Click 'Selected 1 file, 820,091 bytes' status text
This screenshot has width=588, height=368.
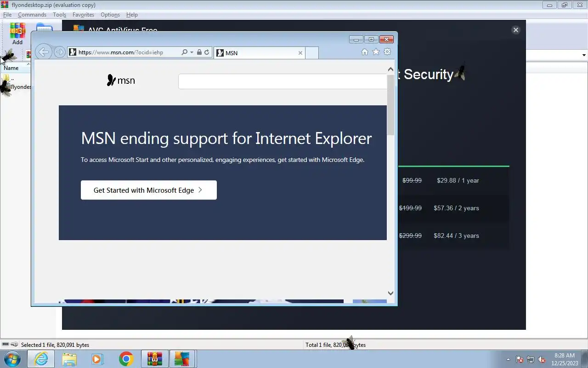point(55,345)
